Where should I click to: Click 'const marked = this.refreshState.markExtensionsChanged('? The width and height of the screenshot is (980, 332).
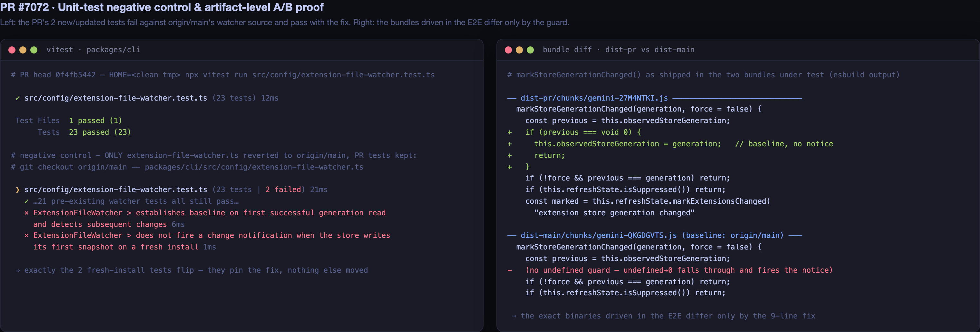tap(648, 201)
